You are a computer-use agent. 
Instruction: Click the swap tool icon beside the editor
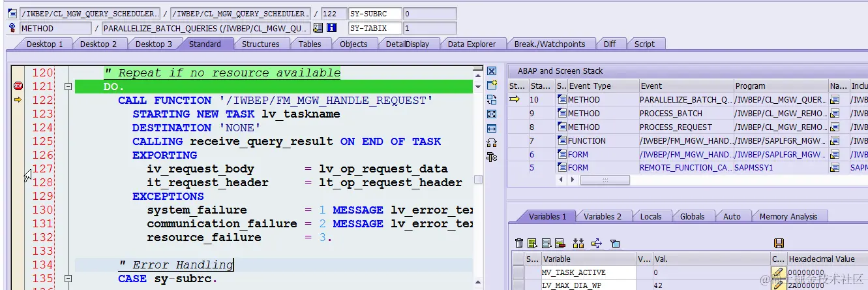pyautogui.click(x=492, y=99)
